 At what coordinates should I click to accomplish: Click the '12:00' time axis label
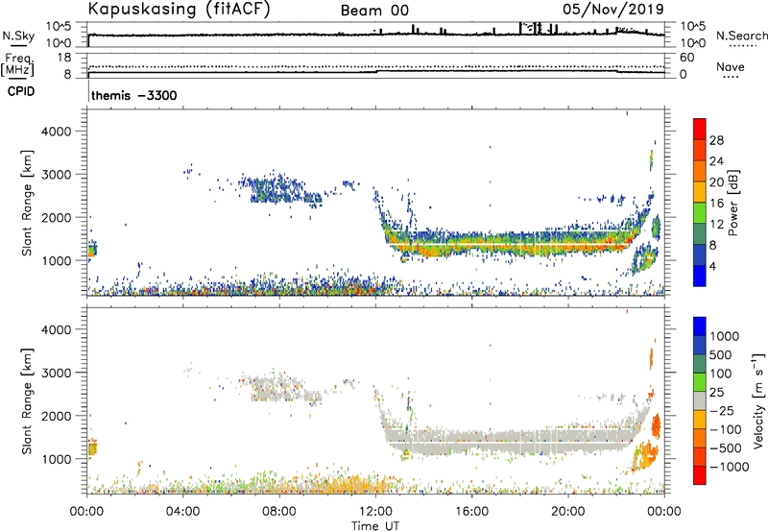click(375, 512)
